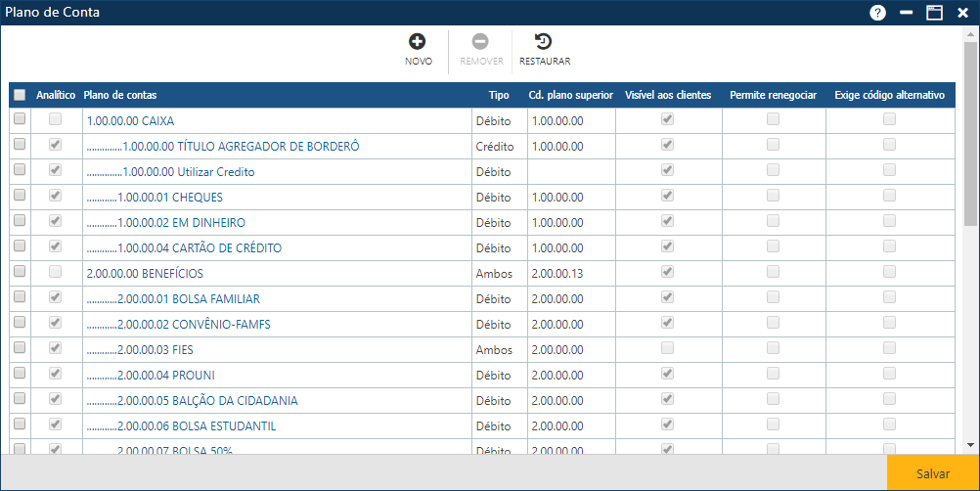The image size is (980, 491).
Task: Tick the select-all checkbox in table header
Action: pos(20,95)
